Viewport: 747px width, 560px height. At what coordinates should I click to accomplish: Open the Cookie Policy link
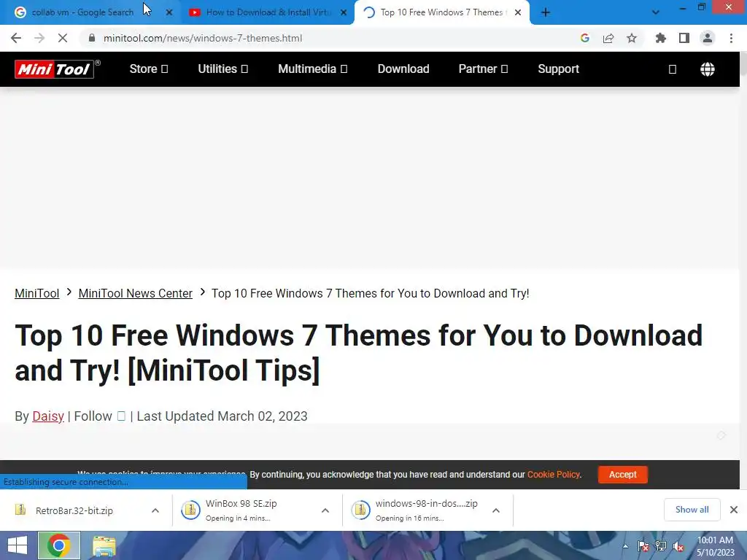pyautogui.click(x=554, y=474)
